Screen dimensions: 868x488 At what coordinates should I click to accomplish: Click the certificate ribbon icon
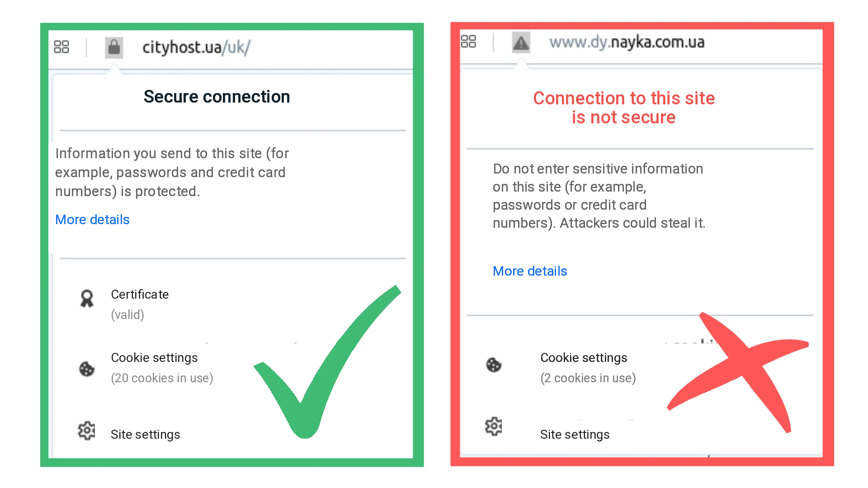(x=87, y=299)
